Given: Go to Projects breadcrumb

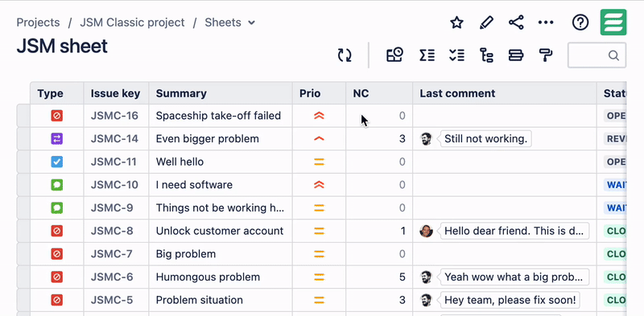Looking at the screenshot, I should point(38,23).
